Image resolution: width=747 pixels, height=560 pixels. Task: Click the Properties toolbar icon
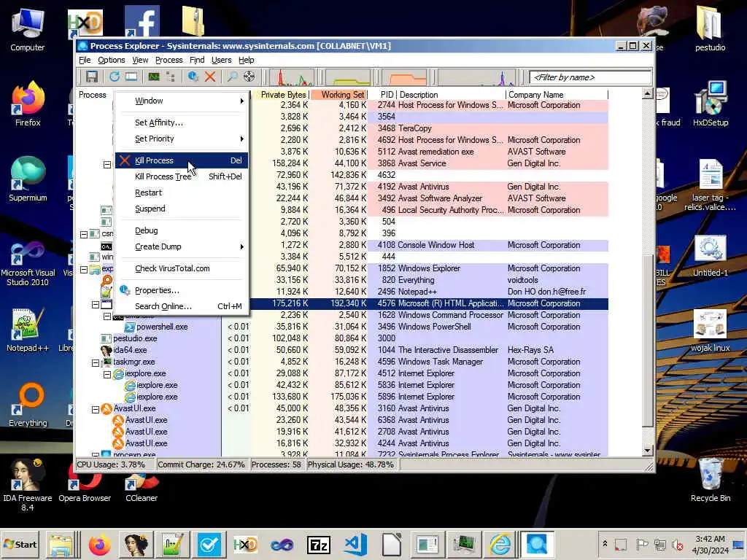click(x=193, y=77)
